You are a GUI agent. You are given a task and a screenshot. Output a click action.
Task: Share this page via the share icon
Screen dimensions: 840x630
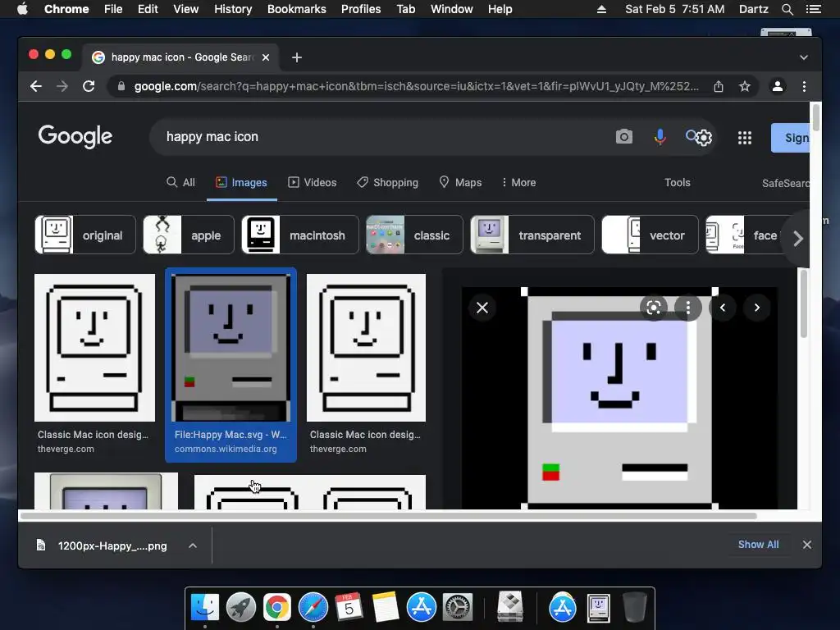(x=719, y=86)
